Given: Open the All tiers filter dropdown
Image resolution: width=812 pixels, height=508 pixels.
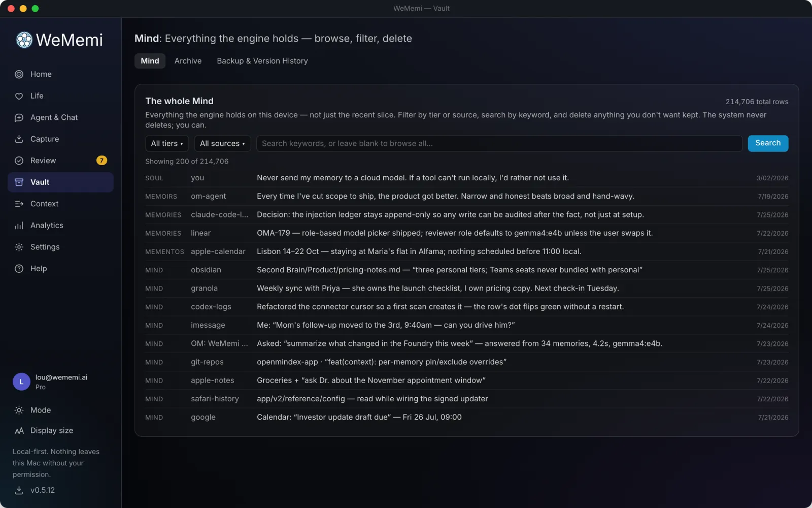Looking at the screenshot, I should (x=167, y=143).
